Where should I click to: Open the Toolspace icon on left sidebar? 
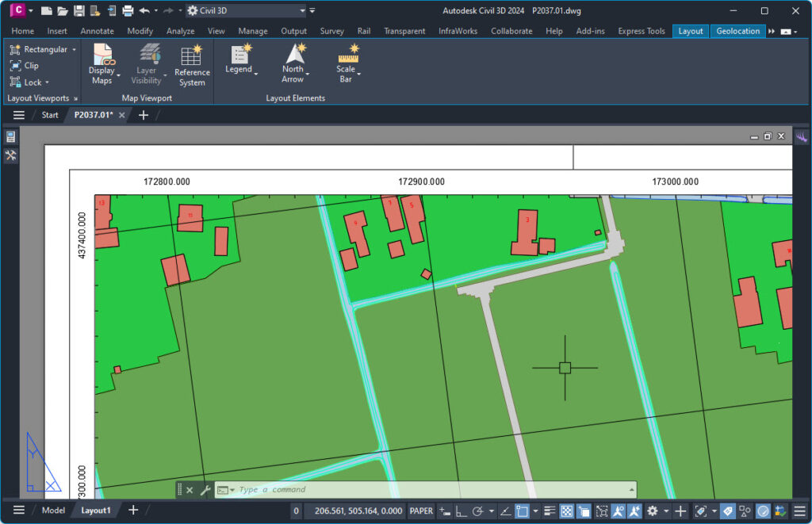tap(10, 137)
